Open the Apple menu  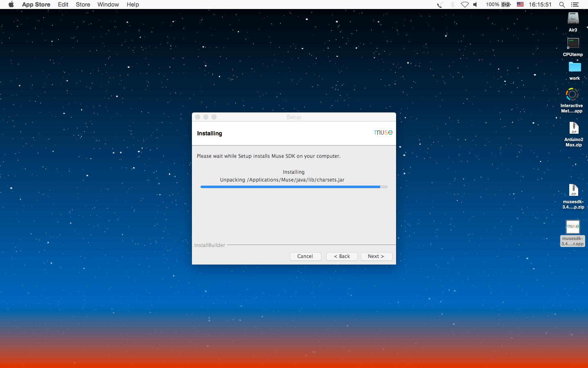point(11,4)
